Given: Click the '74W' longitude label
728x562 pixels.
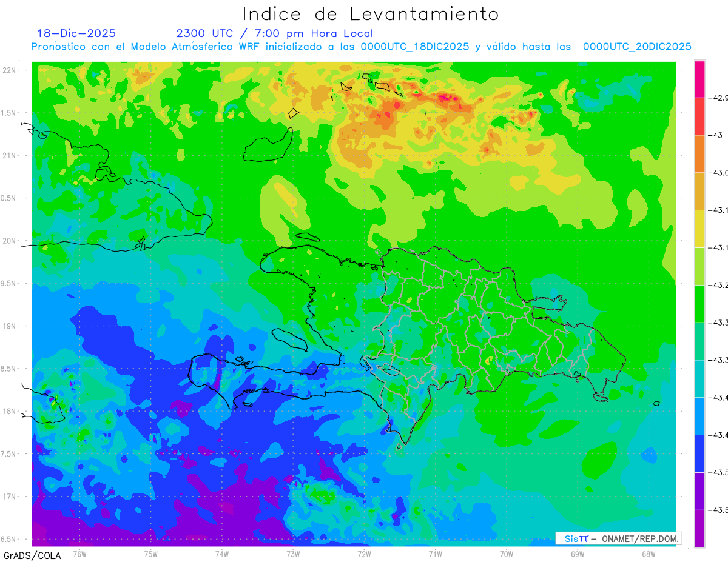Looking at the screenshot, I should [x=222, y=554].
